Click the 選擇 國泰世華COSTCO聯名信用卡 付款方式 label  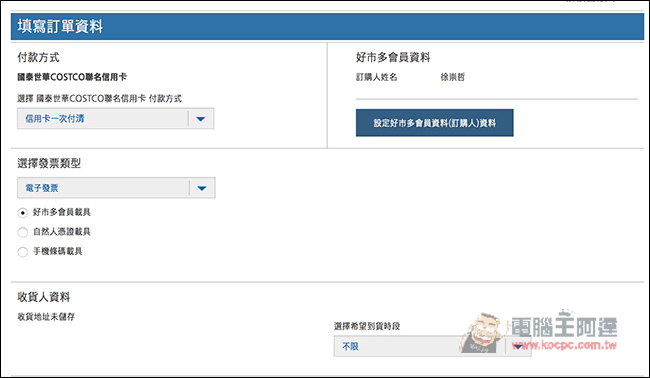coord(99,99)
